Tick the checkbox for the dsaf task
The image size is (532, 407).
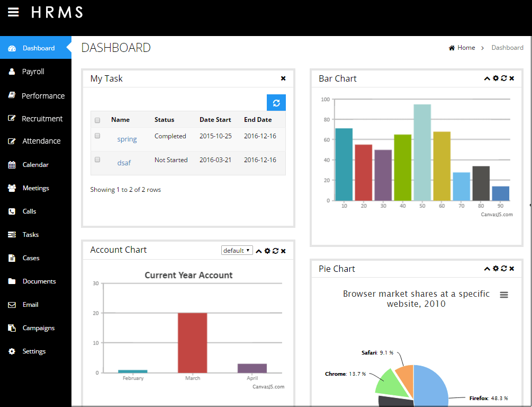97,160
